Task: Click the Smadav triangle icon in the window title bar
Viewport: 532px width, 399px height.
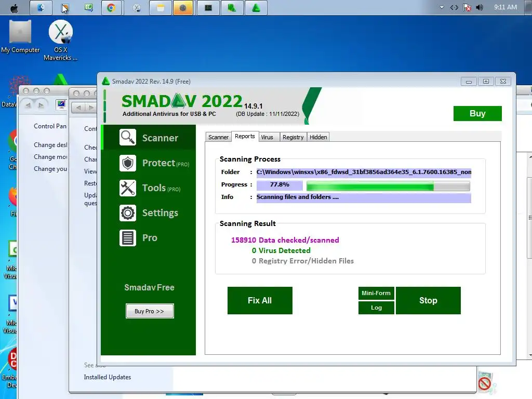Action: point(106,81)
